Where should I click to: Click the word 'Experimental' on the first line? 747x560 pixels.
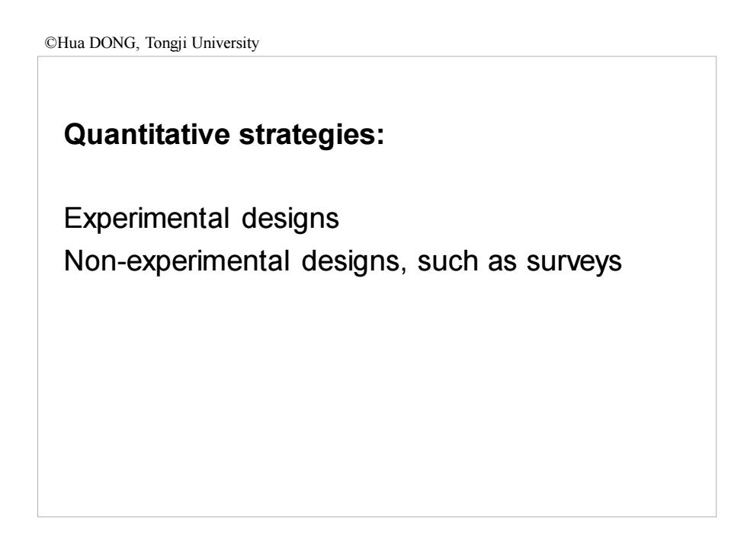click(x=146, y=219)
